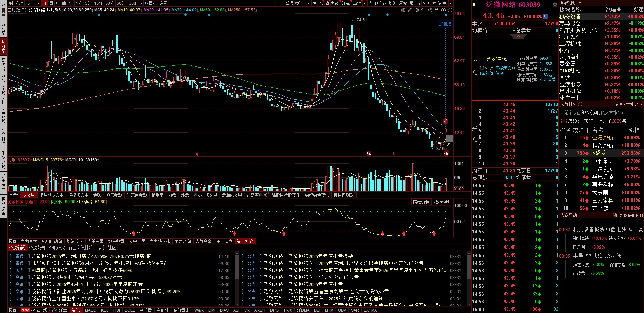Select the MACD indicator tab
Screen dimensions: 644x313
click(90, 310)
